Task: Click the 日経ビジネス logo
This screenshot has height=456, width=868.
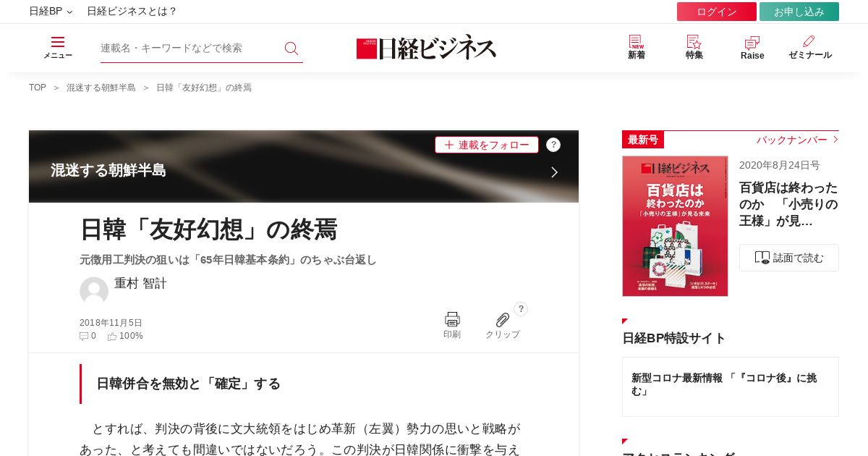Action: point(427,48)
